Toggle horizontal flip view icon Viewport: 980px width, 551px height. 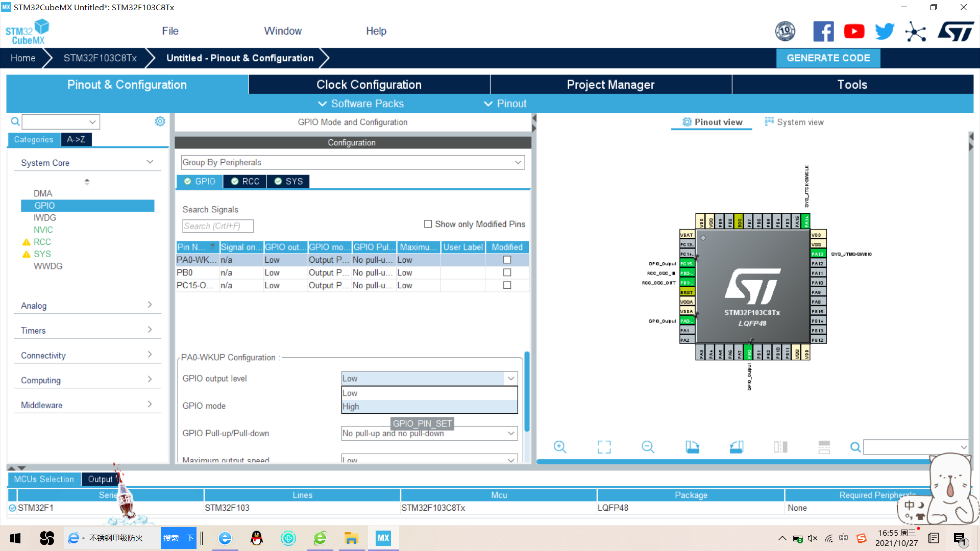(780, 447)
